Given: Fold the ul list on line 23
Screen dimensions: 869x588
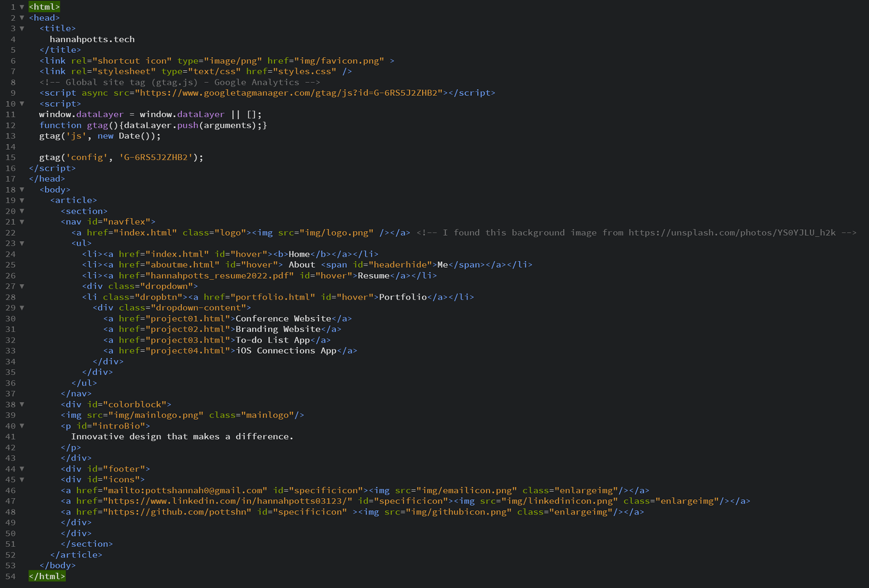Looking at the screenshot, I should point(22,243).
